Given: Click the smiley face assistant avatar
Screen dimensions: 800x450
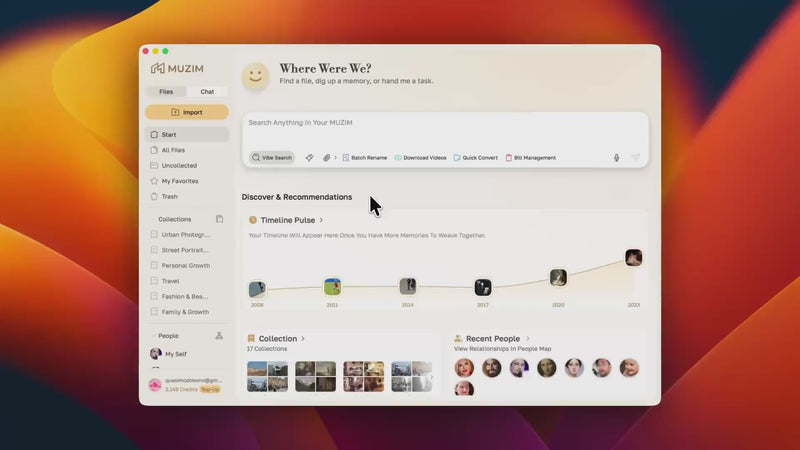Looking at the screenshot, I should 255,77.
